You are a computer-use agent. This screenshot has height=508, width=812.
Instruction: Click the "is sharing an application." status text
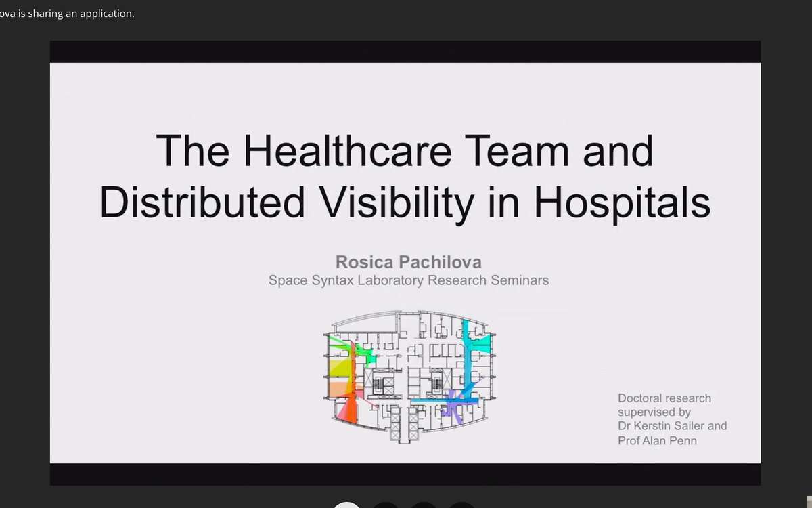click(x=76, y=14)
